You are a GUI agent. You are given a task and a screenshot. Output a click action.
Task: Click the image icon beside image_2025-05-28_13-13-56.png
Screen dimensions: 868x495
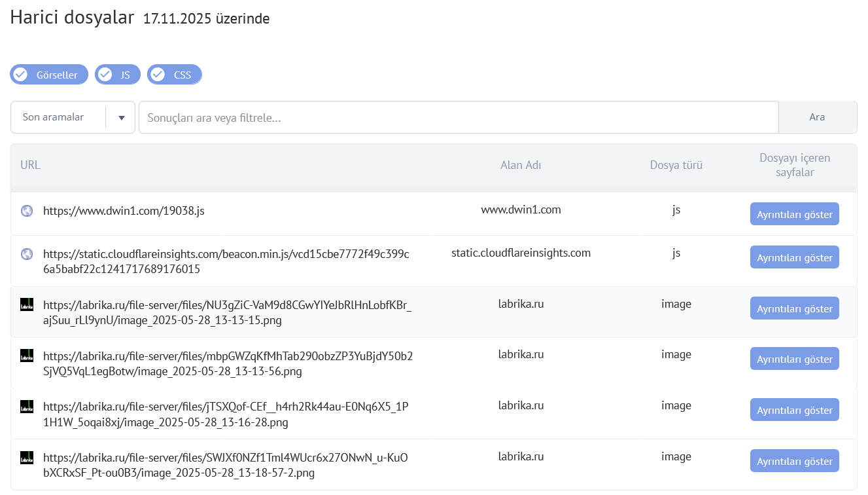point(26,355)
